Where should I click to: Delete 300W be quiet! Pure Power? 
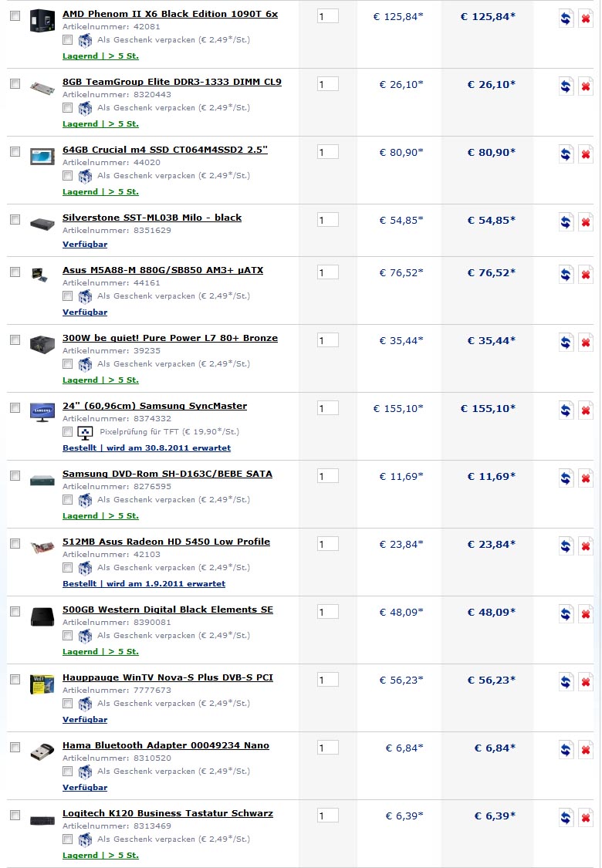coord(585,343)
